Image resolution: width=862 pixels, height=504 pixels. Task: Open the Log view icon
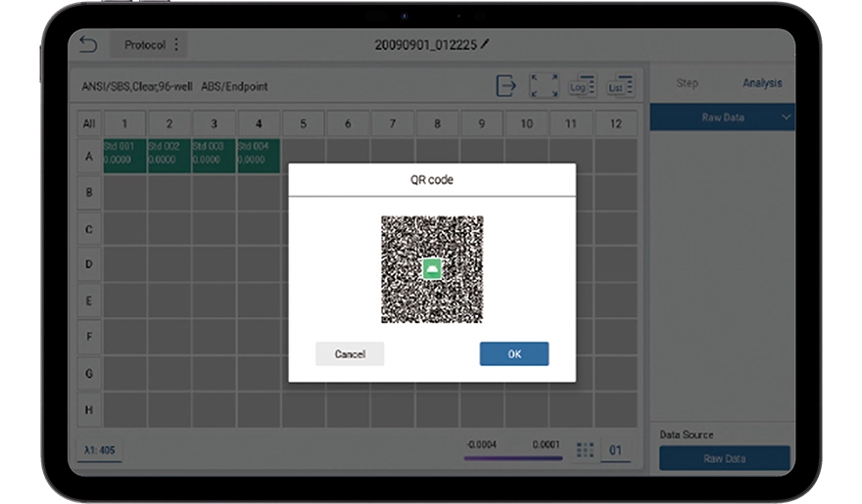582,86
